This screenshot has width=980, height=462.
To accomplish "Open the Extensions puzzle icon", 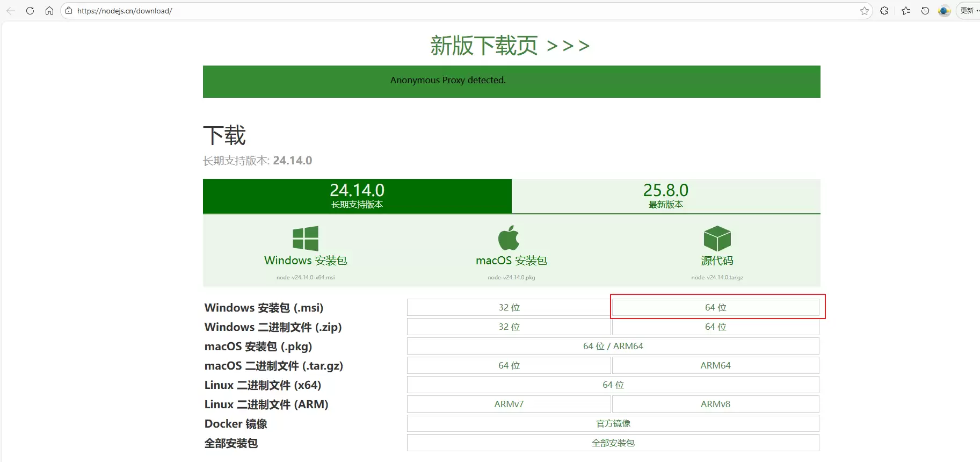I will (x=884, y=11).
